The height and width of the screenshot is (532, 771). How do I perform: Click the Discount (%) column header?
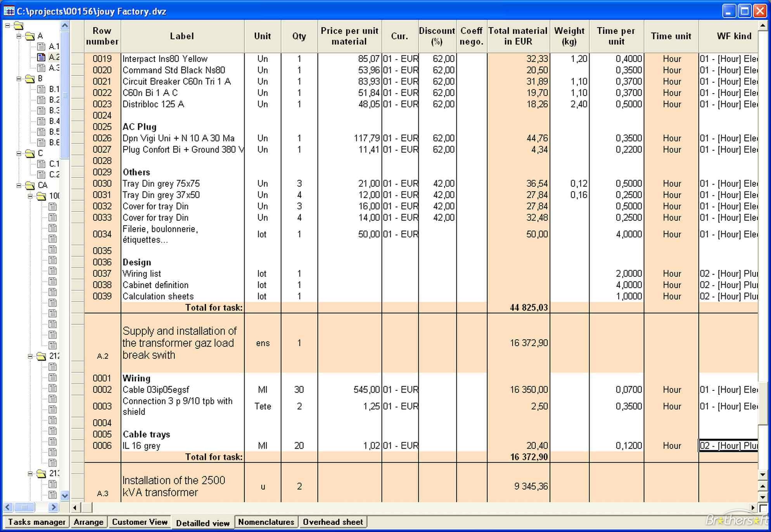tap(437, 36)
